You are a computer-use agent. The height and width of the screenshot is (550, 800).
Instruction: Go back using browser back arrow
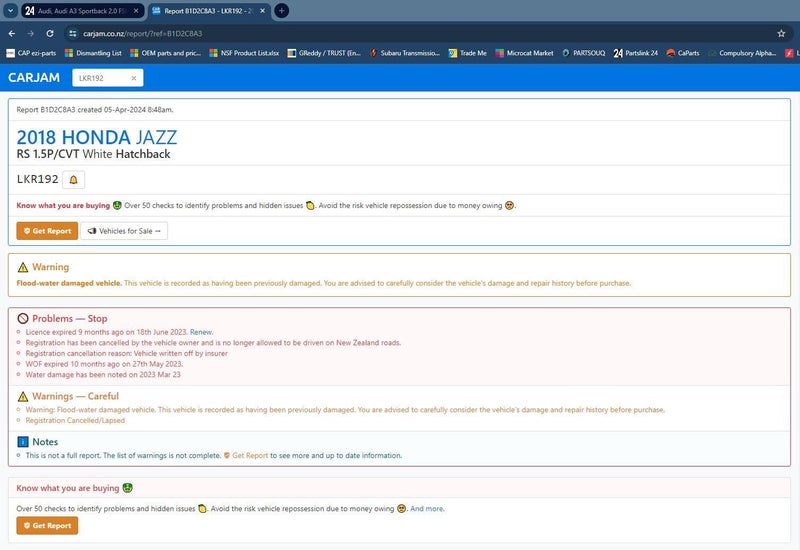[12, 33]
